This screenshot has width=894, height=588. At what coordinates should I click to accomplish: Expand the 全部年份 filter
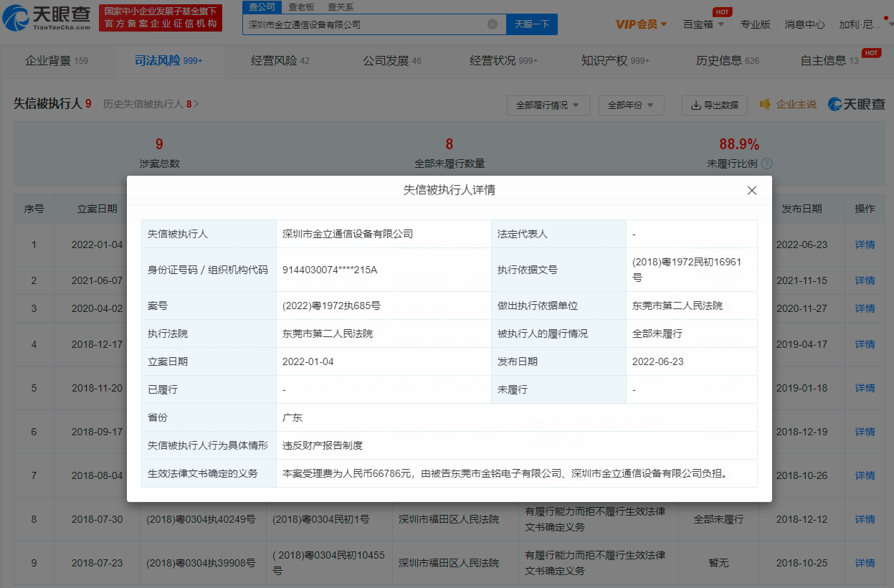pos(631,105)
